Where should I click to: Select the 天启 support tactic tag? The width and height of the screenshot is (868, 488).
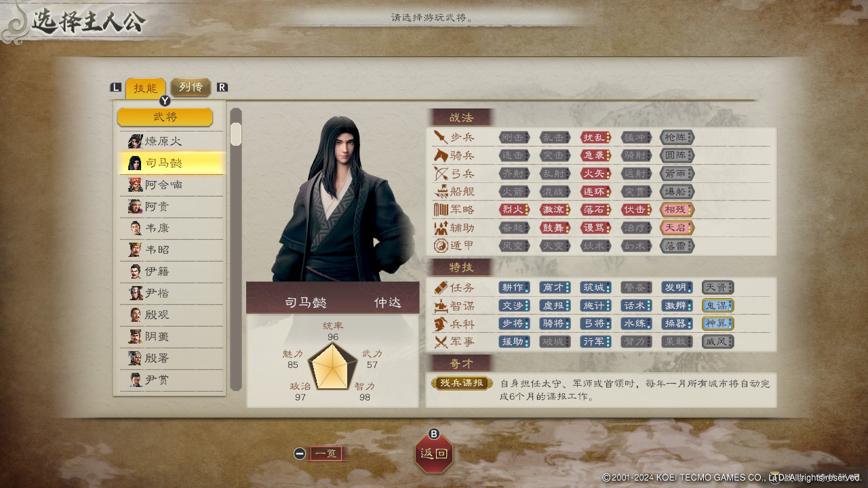[677, 228]
